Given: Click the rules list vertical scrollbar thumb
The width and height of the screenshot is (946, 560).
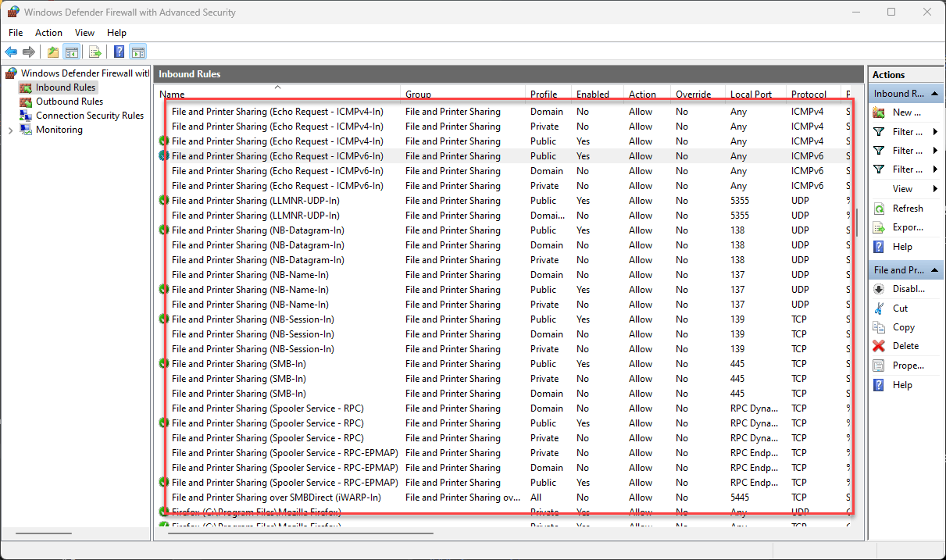Looking at the screenshot, I should pyautogui.click(x=858, y=223).
